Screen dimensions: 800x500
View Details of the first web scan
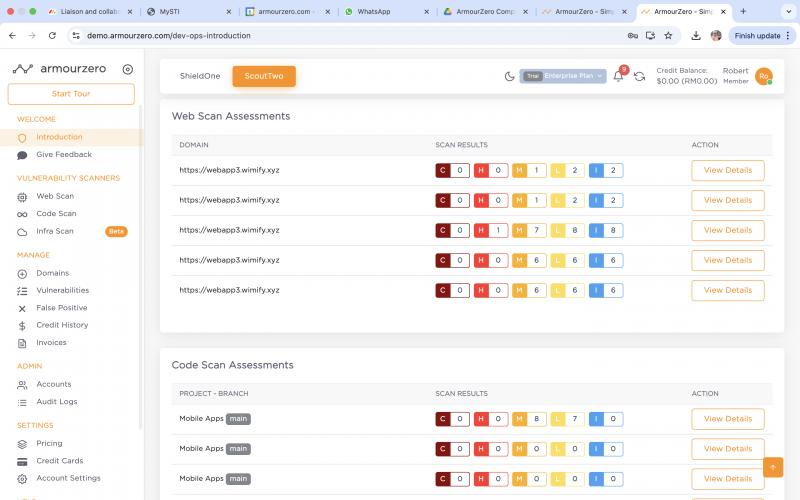pyautogui.click(x=727, y=171)
